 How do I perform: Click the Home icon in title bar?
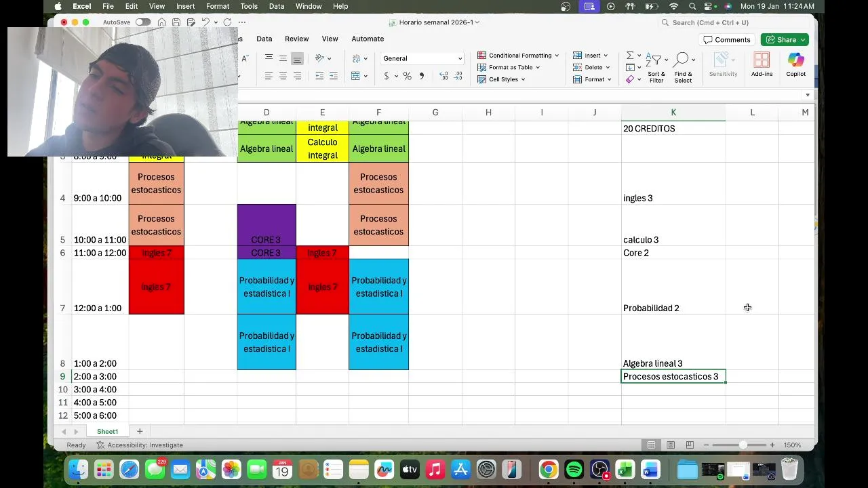(x=161, y=22)
